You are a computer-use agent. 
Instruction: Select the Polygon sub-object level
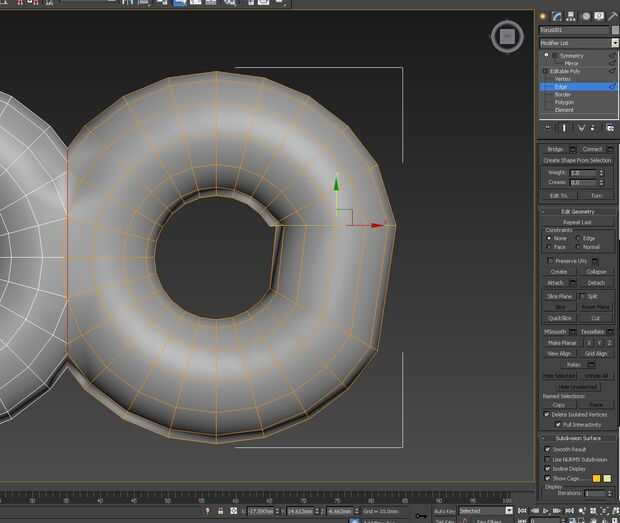point(562,102)
